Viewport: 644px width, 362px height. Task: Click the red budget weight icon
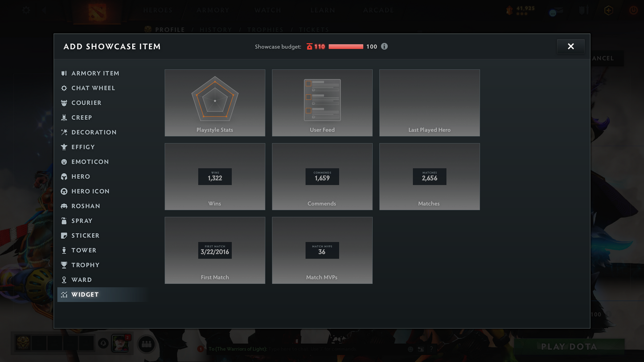click(309, 46)
